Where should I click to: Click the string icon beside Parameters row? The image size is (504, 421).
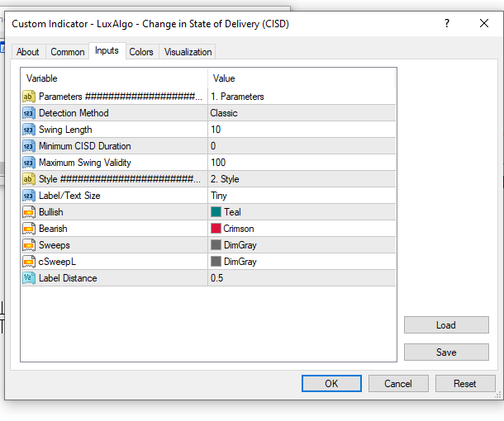(28, 97)
